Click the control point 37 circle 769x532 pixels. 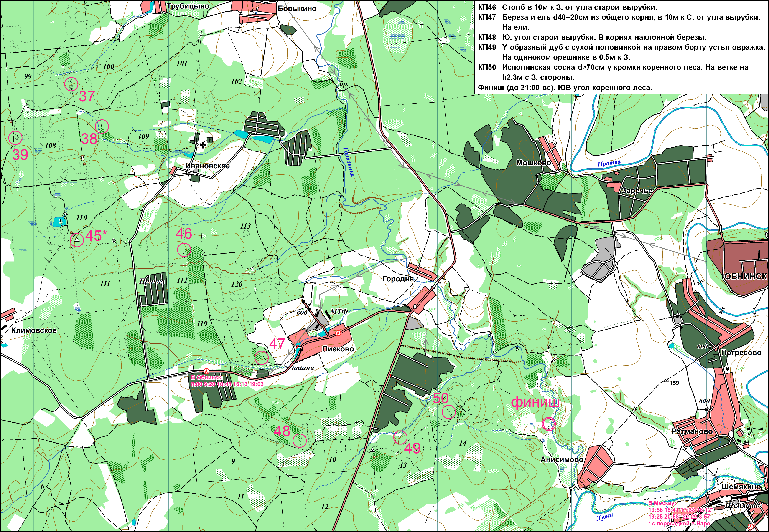[x=71, y=84]
